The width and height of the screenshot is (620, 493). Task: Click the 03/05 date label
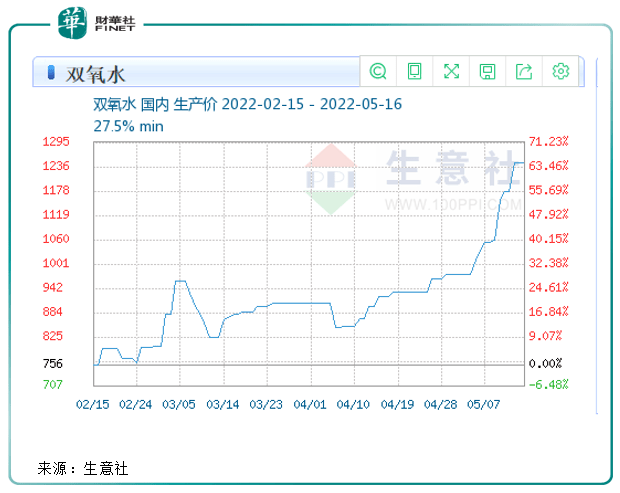pyautogui.click(x=179, y=405)
